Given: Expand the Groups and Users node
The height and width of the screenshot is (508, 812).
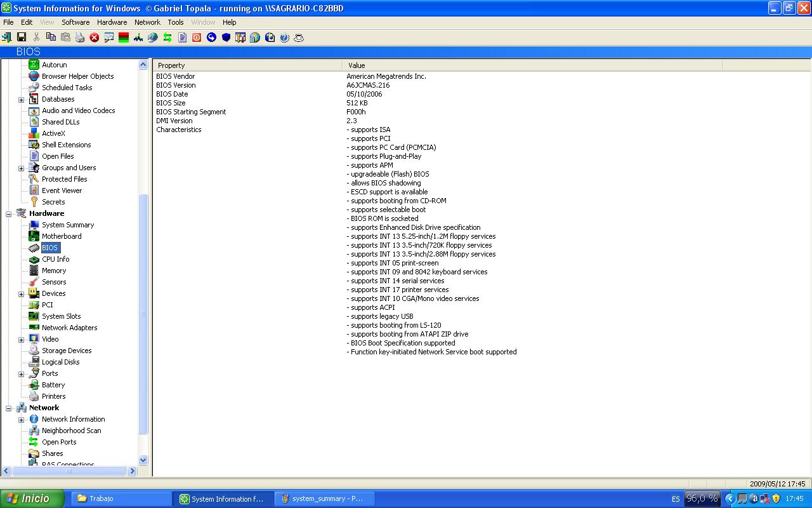Looking at the screenshot, I should point(21,168).
